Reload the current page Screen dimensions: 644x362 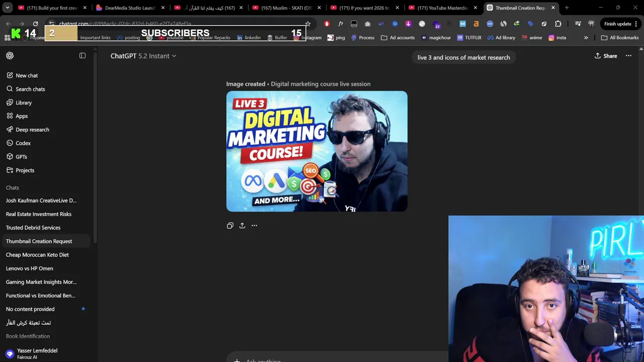tap(35, 24)
